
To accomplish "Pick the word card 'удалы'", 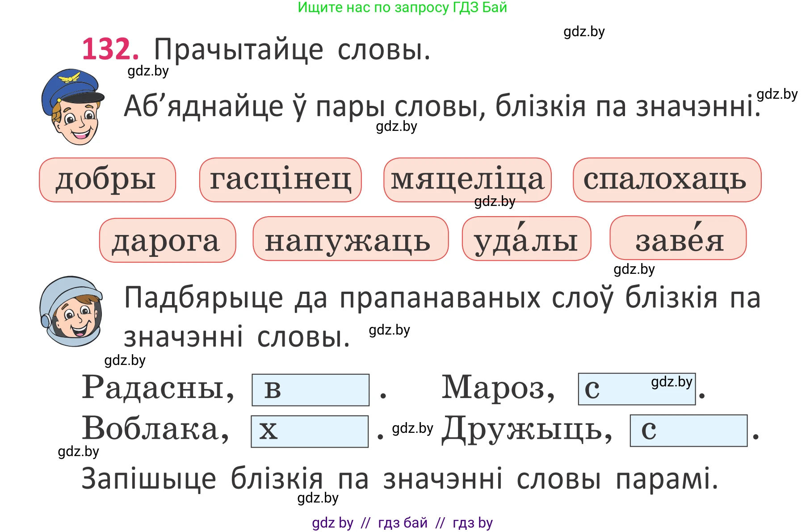I will (x=527, y=239).
